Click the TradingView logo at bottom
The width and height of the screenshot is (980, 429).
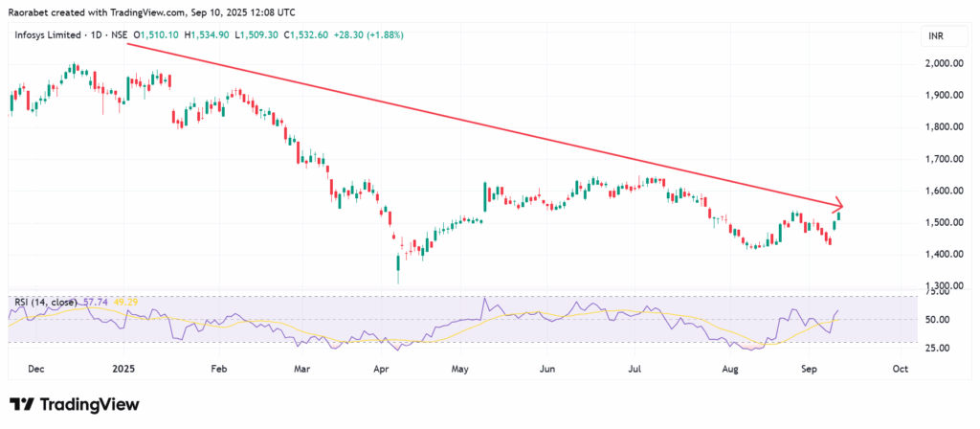tap(74, 404)
